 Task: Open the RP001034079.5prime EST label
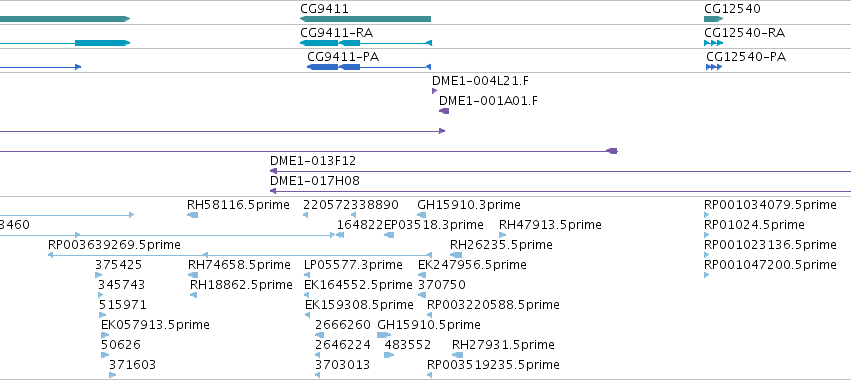point(770,205)
